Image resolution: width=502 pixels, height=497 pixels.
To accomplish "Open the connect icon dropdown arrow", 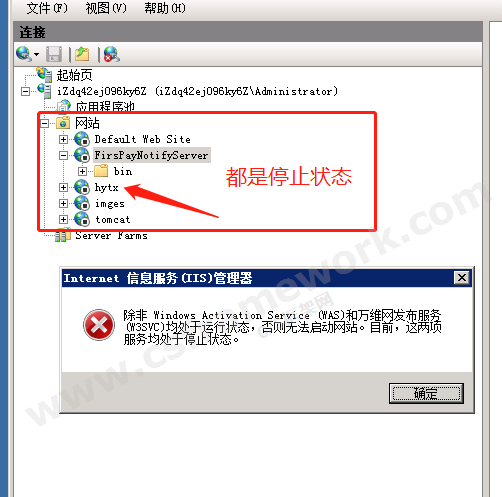I will coord(36,54).
